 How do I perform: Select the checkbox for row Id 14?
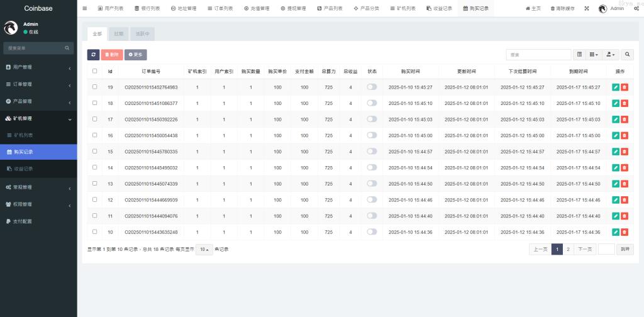click(95, 167)
